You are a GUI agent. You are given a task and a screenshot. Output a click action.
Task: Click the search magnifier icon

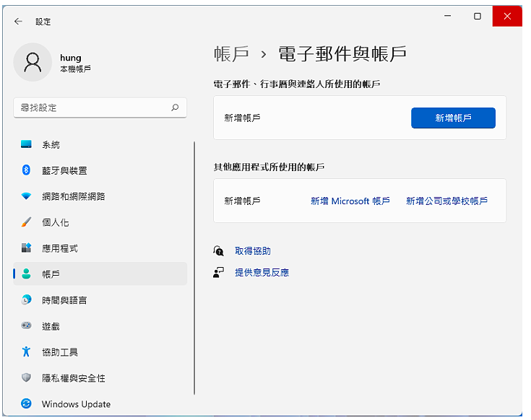click(175, 108)
